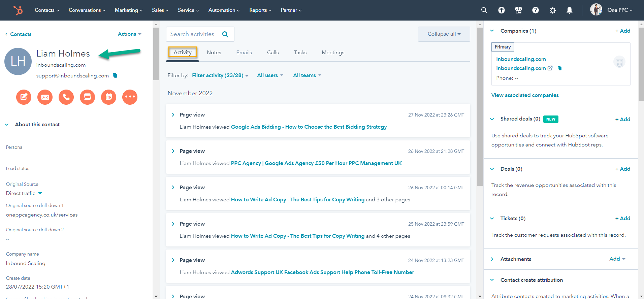644x299 pixels.
Task: Log an activity with the screen icon
Action: [88, 97]
